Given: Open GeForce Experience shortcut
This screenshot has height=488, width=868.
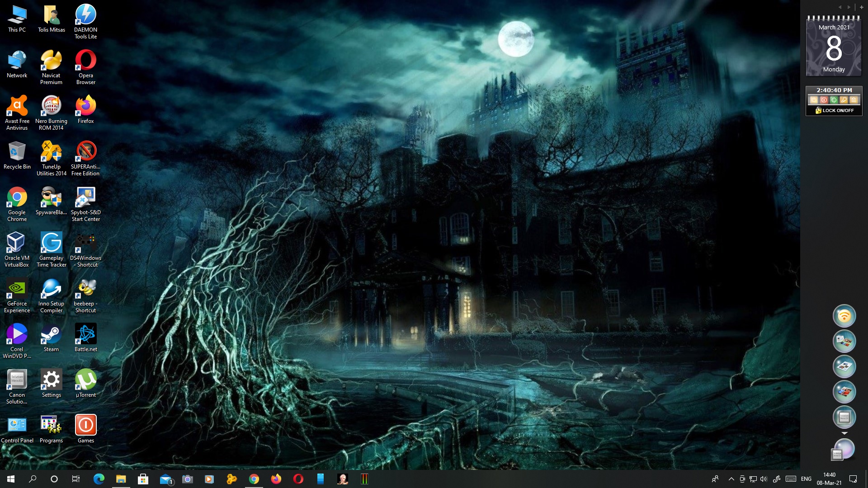Looking at the screenshot, I should (17, 296).
